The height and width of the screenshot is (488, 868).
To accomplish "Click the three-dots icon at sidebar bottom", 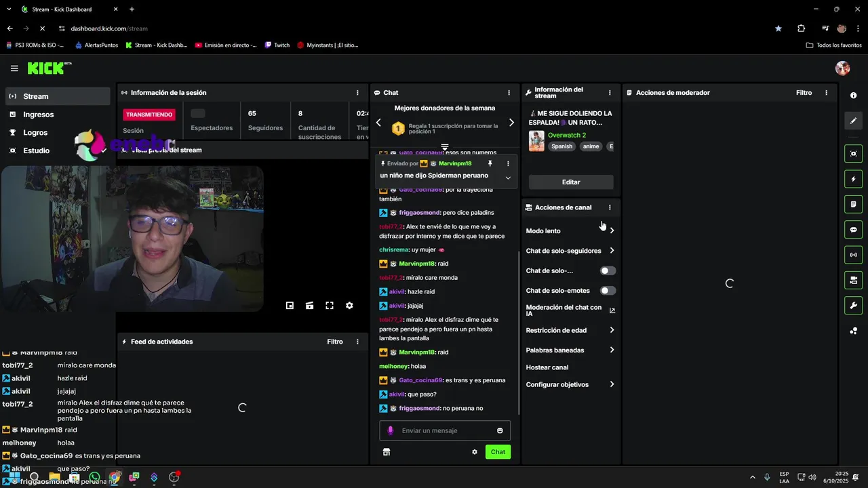I will pos(853,331).
